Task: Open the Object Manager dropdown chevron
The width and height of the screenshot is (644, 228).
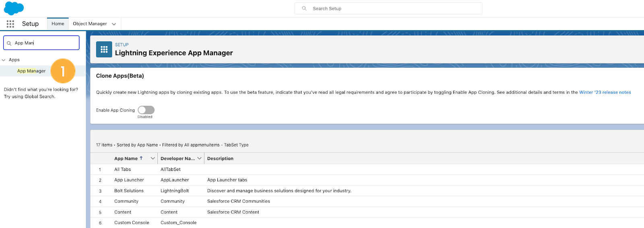Action: click(x=114, y=24)
